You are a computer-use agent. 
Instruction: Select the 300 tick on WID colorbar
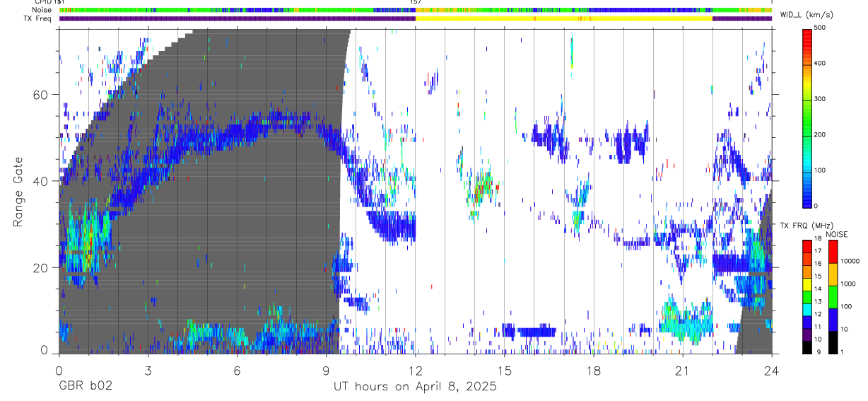821,100
